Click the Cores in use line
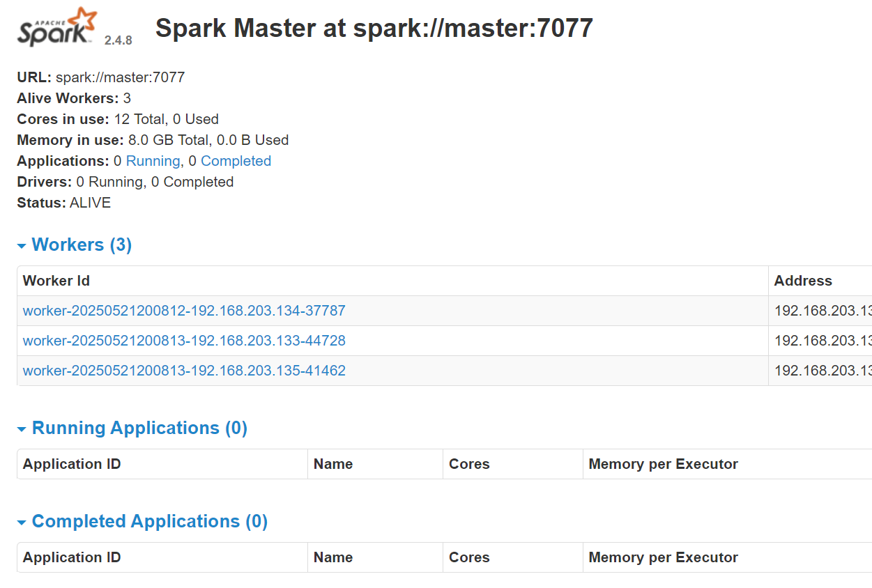This screenshot has height=588, width=872. [x=118, y=119]
